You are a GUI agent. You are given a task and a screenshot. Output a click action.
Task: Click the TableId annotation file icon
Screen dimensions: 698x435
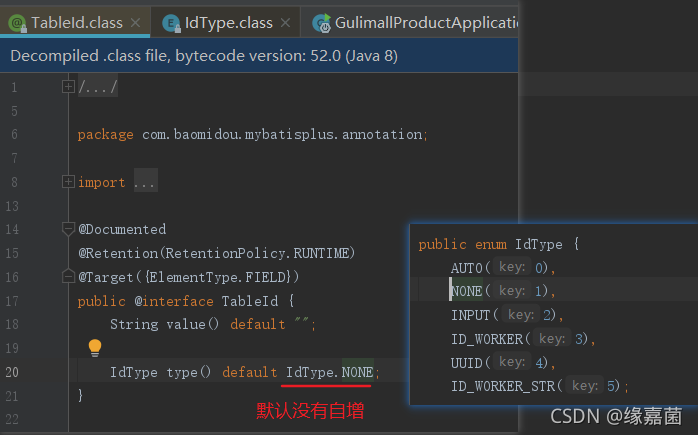(18, 23)
